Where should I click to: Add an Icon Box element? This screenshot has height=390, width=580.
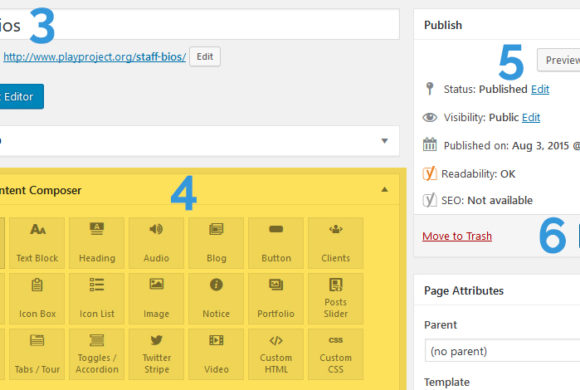coord(37,299)
